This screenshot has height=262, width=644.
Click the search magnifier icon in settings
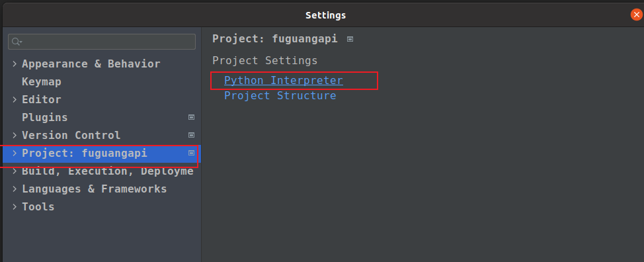[x=17, y=42]
